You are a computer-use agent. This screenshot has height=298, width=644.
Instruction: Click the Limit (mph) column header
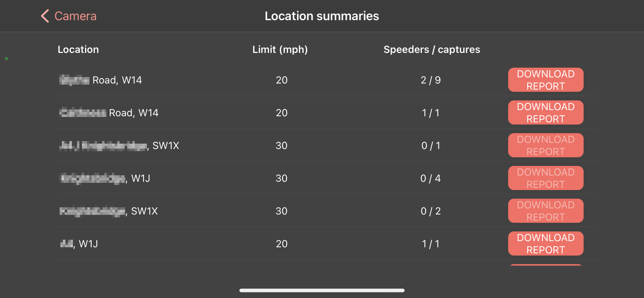(x=280, y=50)
